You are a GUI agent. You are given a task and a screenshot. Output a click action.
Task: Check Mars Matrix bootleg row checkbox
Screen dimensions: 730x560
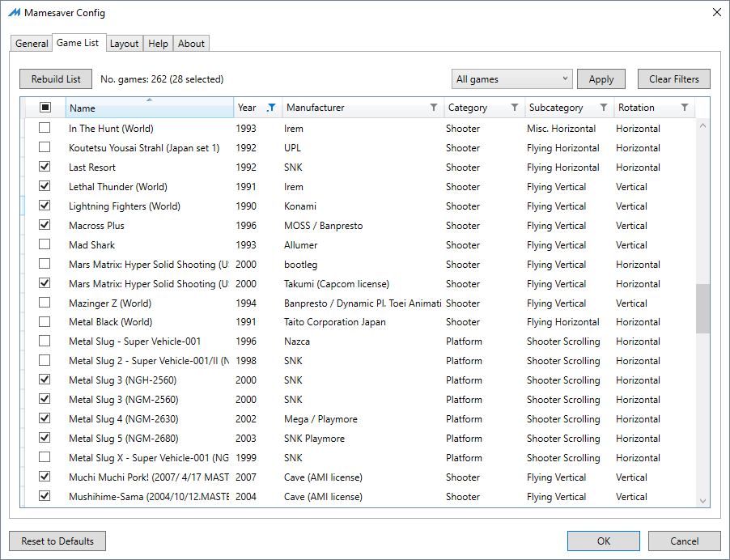45,264
